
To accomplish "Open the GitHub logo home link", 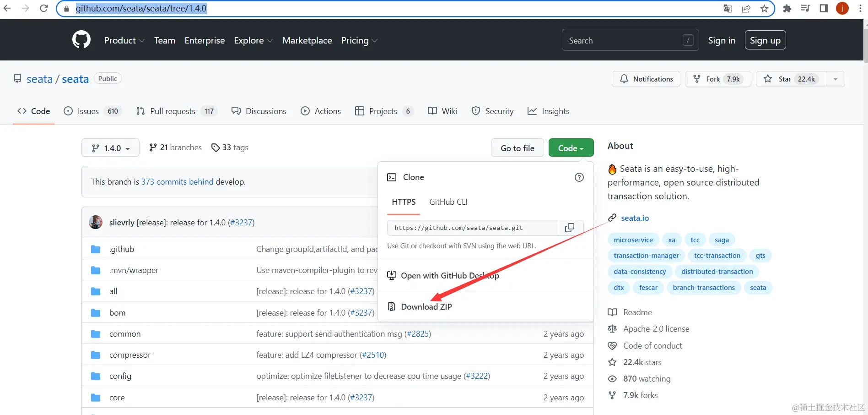I will coord(81,40).
